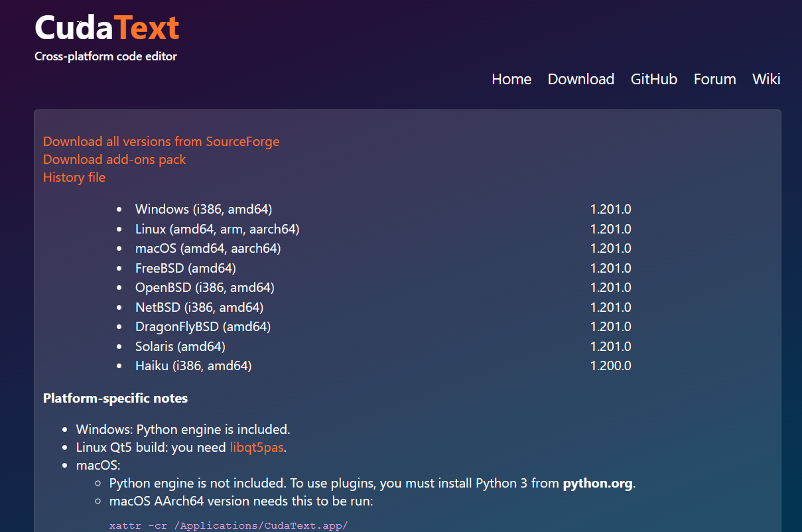Go to the Download nav page

tap(580, 79)
